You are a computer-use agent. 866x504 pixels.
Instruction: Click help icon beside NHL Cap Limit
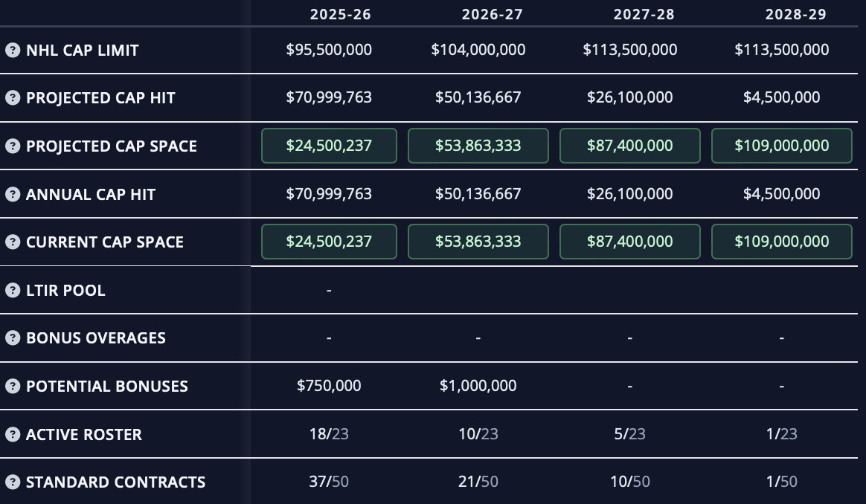pos(12,51)
